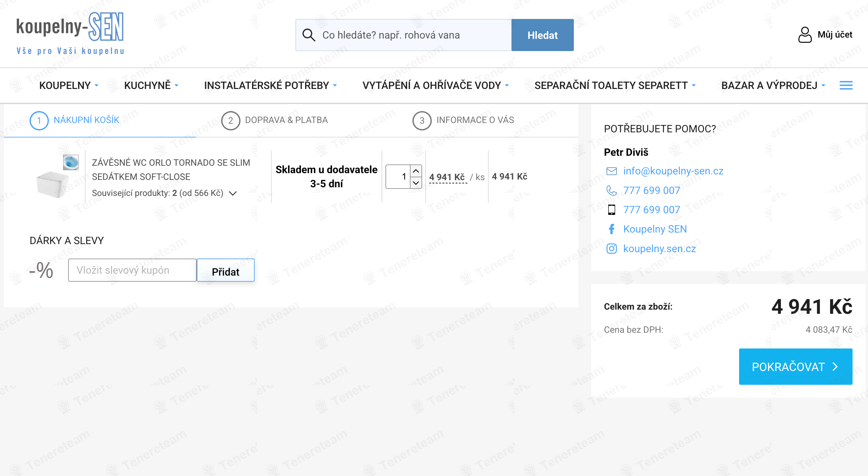868x476 pixels.
Task: Click the mobile 777 699 007 link
Action: 651,209
